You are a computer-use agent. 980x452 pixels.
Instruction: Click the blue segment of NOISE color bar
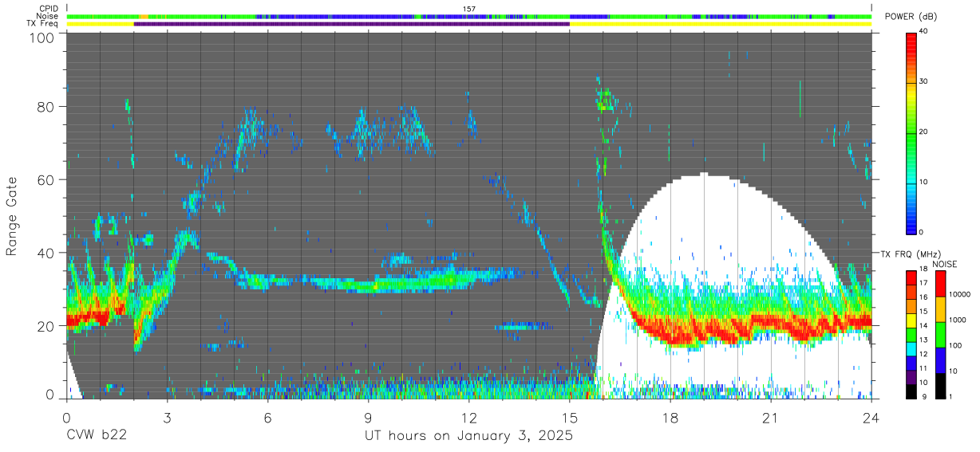click(x=941, y=360)
